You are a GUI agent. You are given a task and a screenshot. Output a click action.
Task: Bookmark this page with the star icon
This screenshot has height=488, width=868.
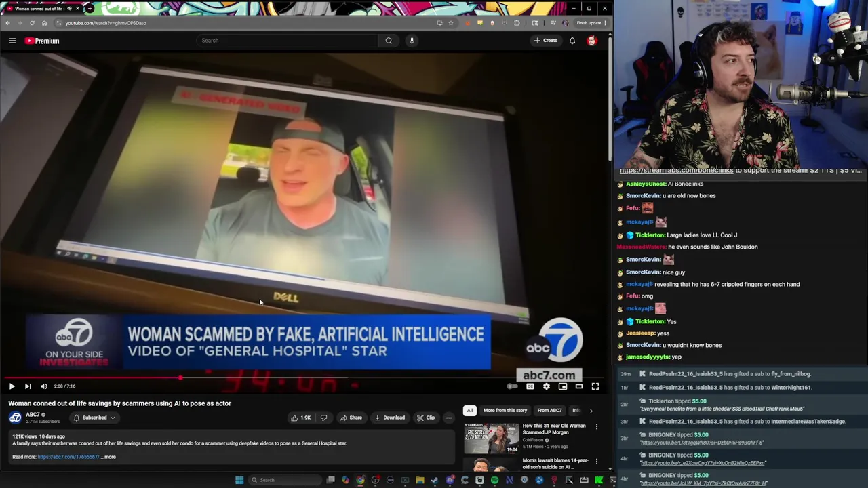click(x=450, y=23)
